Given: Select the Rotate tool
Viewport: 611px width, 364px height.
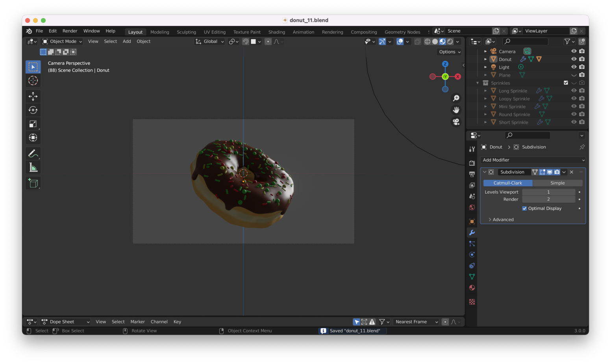Looking at the screenshot, I should pyautogui.click(x=33, y=110).
